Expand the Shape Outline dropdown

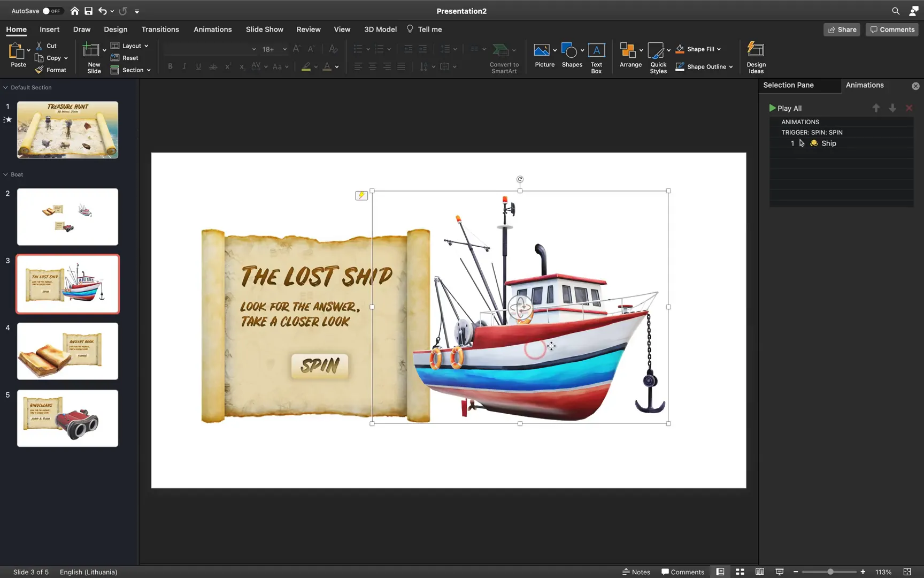pos(731,67)
